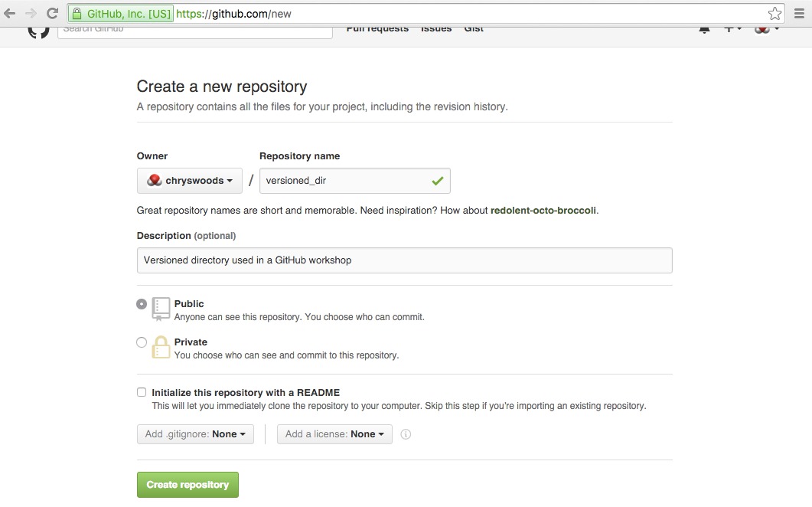Click the Create repository button
812x507 pixels.
pyautogui.click(x=188, y=485)
